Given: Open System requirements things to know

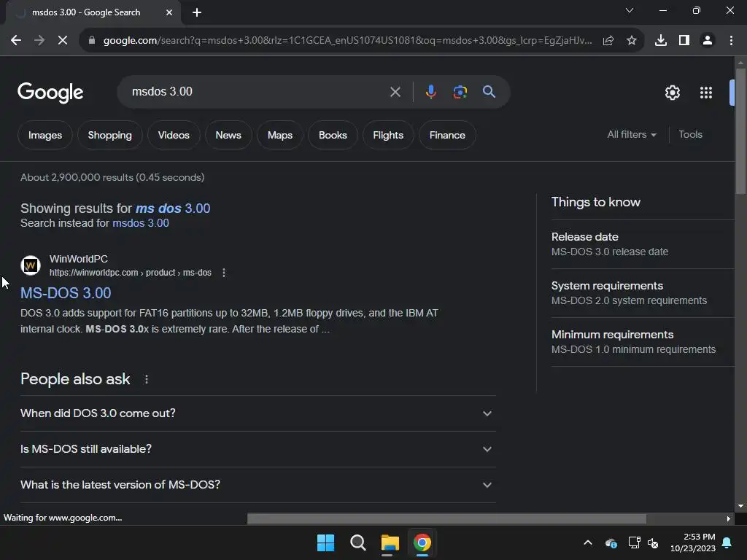Looking at the screenshot, I should (x=643, y=293).
